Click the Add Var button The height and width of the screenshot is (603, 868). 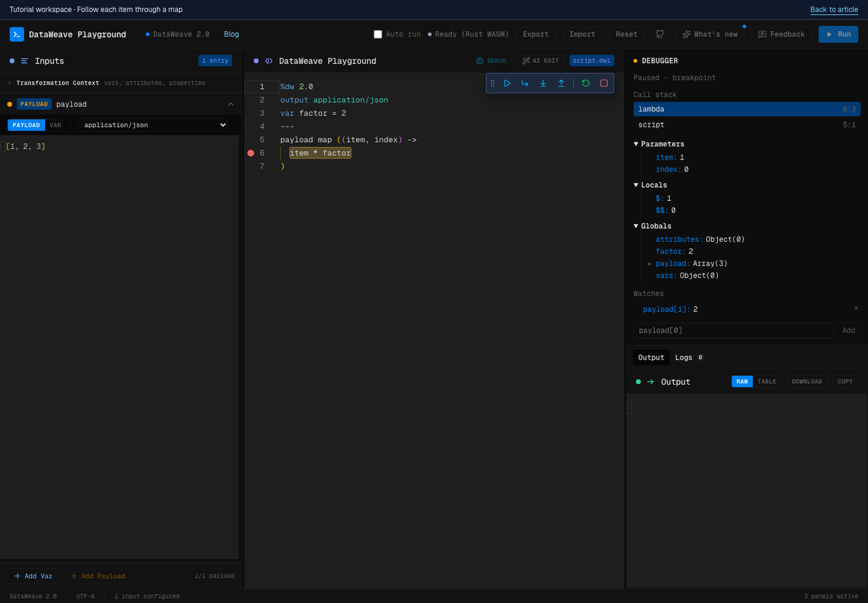click(33, 576)
